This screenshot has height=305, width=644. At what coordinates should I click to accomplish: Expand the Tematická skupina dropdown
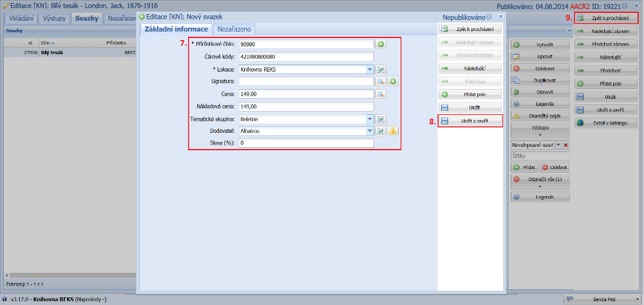point(370,119)
